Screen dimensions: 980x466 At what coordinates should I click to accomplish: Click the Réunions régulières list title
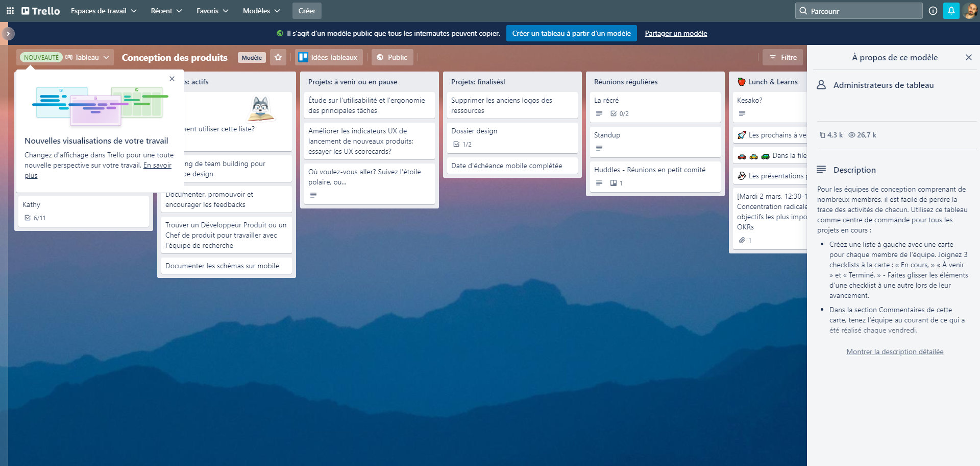click(x=626, y=82)
